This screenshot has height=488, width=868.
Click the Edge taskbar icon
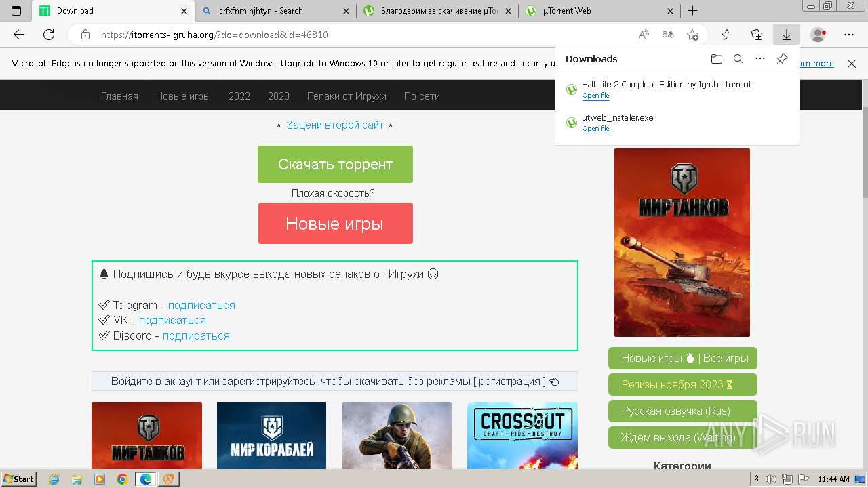pyautogui.click(x=146, y=479)
